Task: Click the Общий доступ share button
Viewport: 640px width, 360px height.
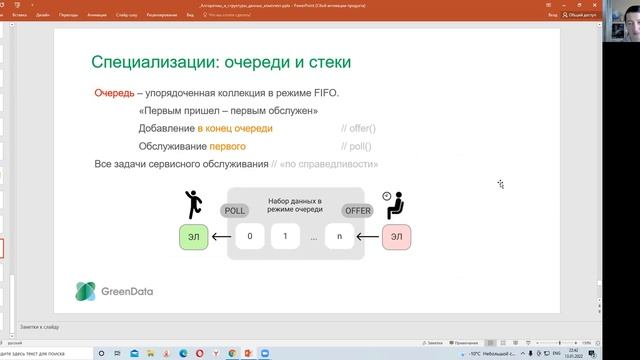Action: point(580,15)
